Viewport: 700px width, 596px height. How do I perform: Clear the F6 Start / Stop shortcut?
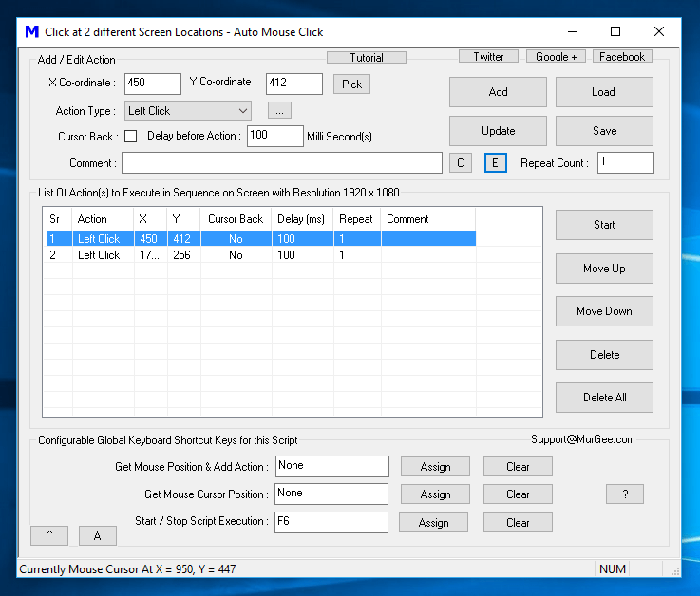click(x=518, y=522)
